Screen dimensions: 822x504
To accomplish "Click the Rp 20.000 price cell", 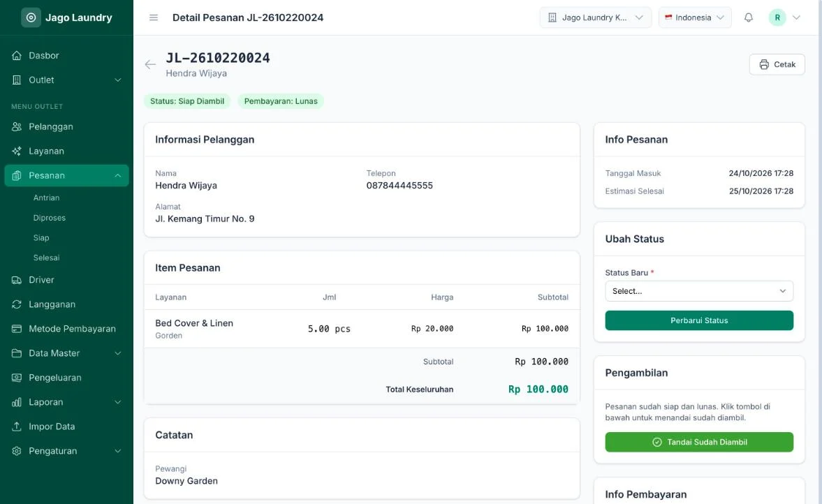I will click(x=432, y=329).
